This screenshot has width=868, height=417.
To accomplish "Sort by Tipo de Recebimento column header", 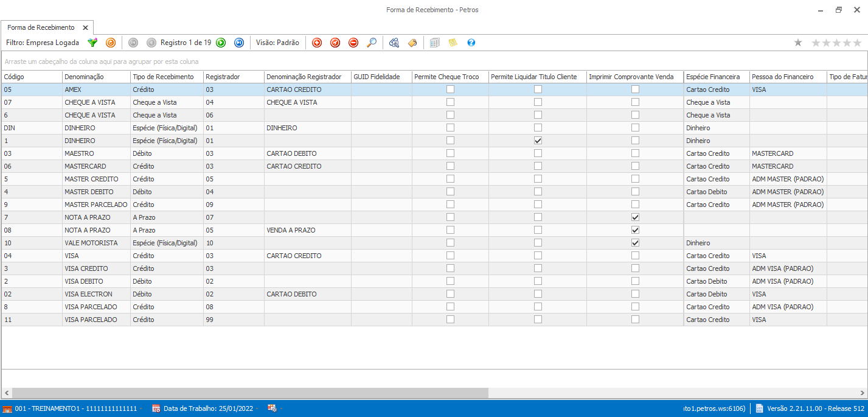I will click(x=167, y=77).
